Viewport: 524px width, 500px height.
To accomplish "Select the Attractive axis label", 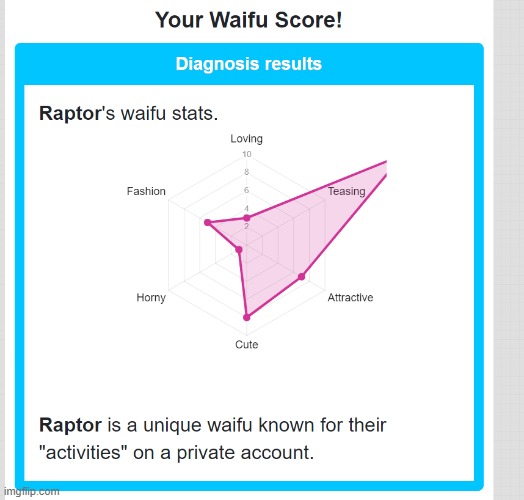I will [x=350, y=297].
